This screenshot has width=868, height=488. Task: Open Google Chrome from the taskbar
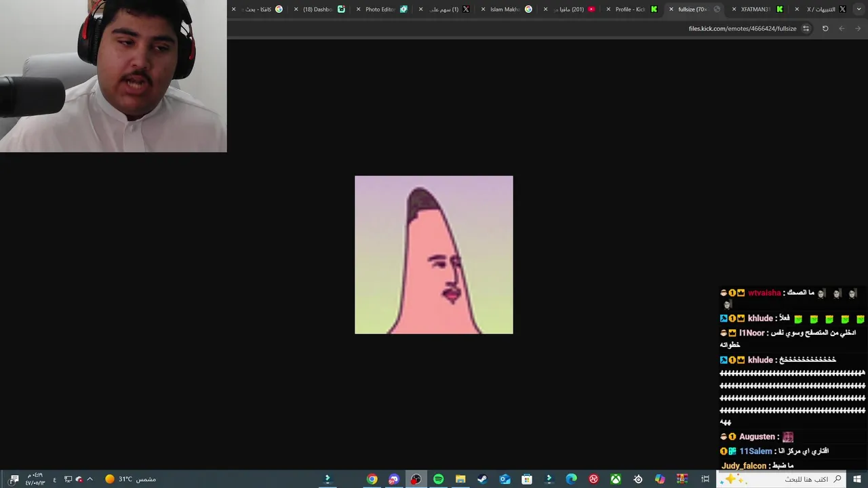click(x=372, y=479)
